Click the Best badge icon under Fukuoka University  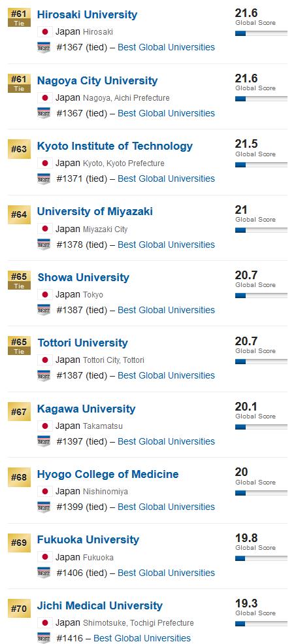pyautogui.click(x=44, y=573)
